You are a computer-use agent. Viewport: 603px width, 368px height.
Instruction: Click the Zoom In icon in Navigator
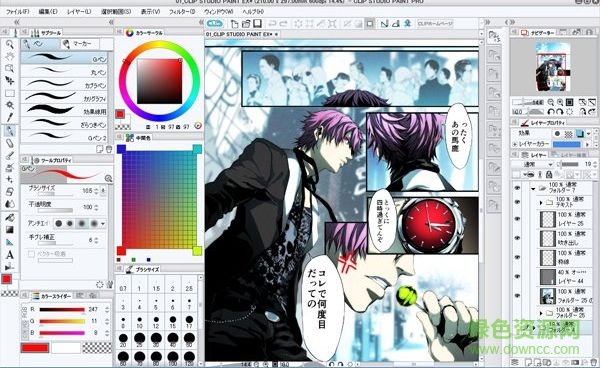[560, 102]
